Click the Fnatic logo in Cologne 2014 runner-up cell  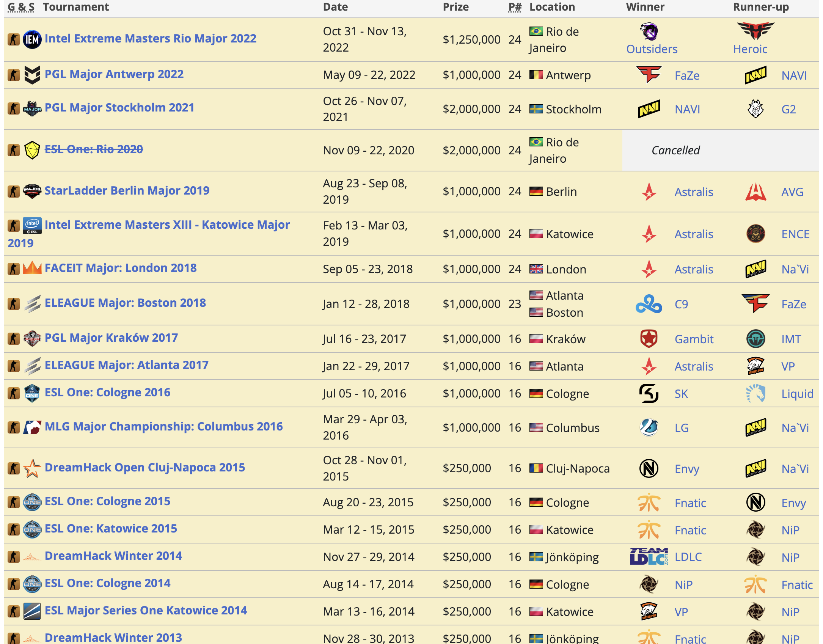point(755,584)
